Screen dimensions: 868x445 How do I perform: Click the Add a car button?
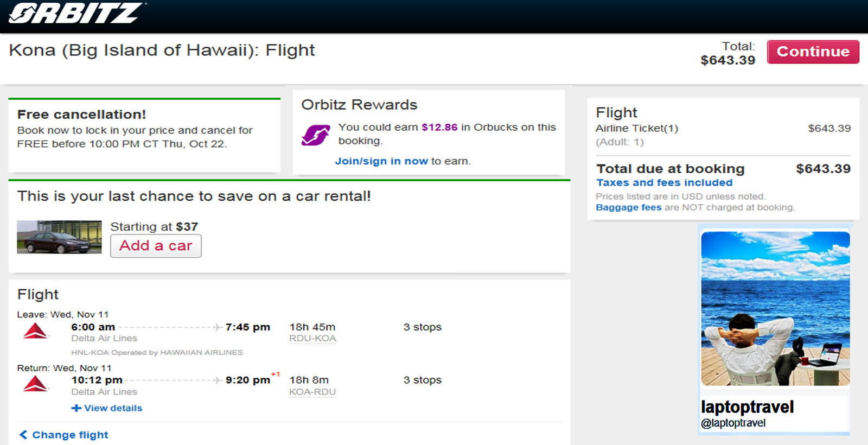coord(156,246)
